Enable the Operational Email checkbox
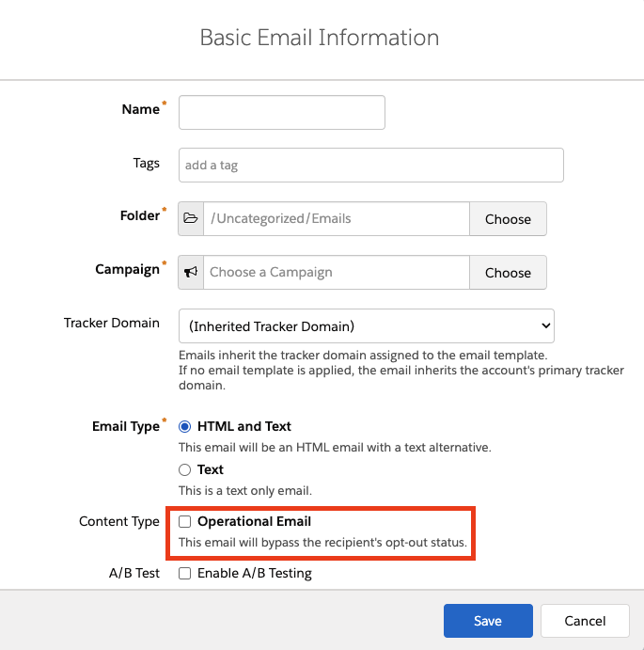Image resolution: width=644 pixels, height=650 pixels. coord(185,521)
